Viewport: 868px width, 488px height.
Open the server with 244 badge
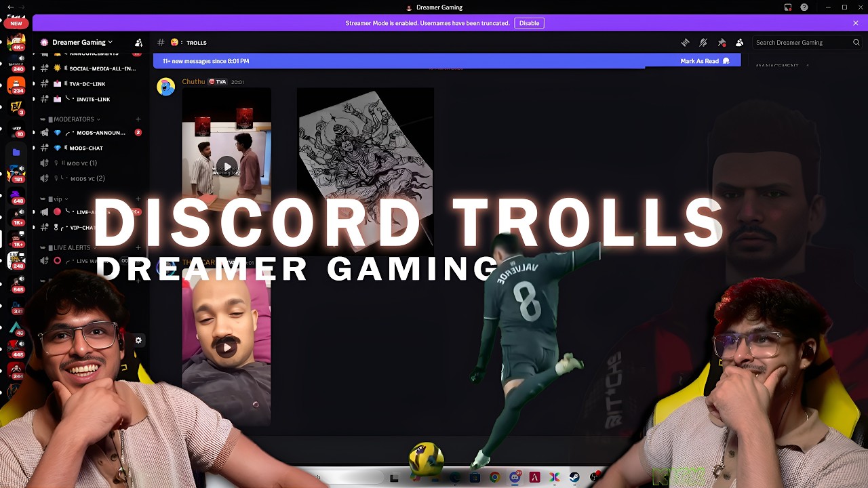pyautogui.click(x=16, y=370)
